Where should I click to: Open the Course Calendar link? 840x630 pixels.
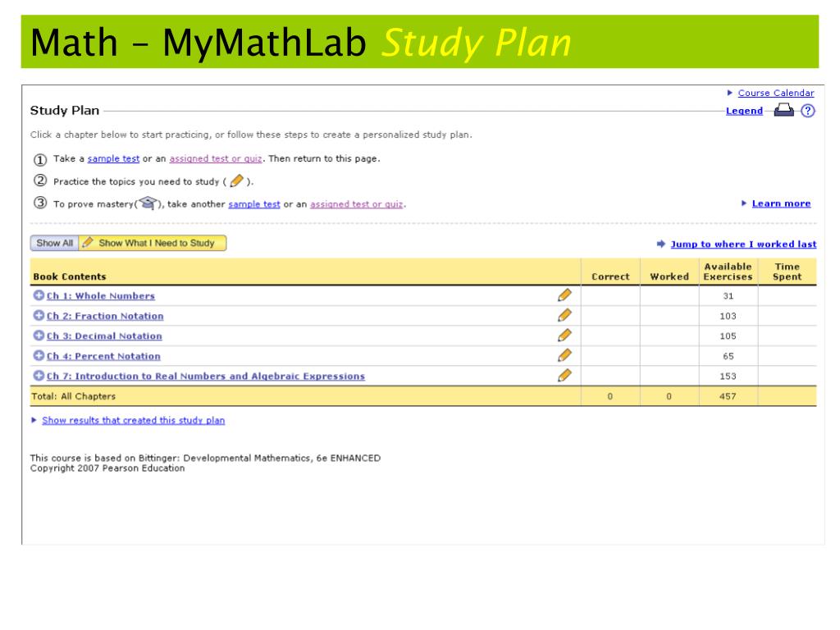coord(776,93)
